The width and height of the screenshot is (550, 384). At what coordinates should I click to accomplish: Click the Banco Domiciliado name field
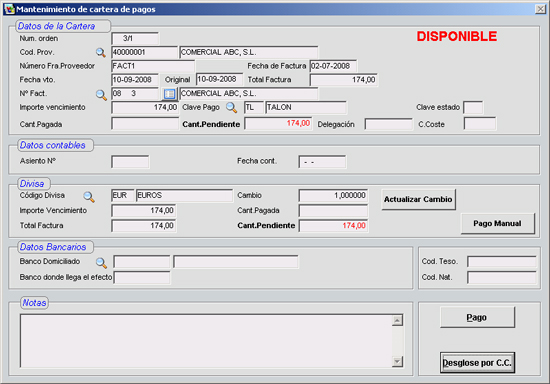click(236, 262)
